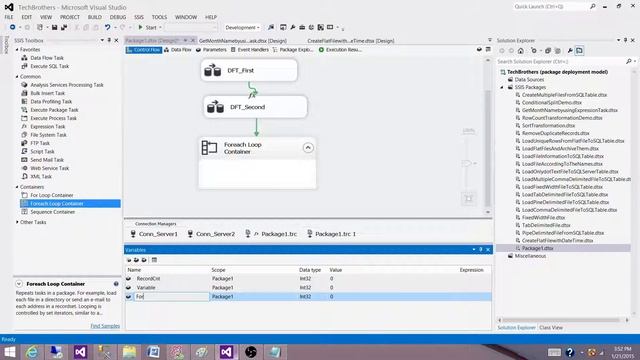
Task: Click the Save All icon
Action: click(x=64, y=27)
